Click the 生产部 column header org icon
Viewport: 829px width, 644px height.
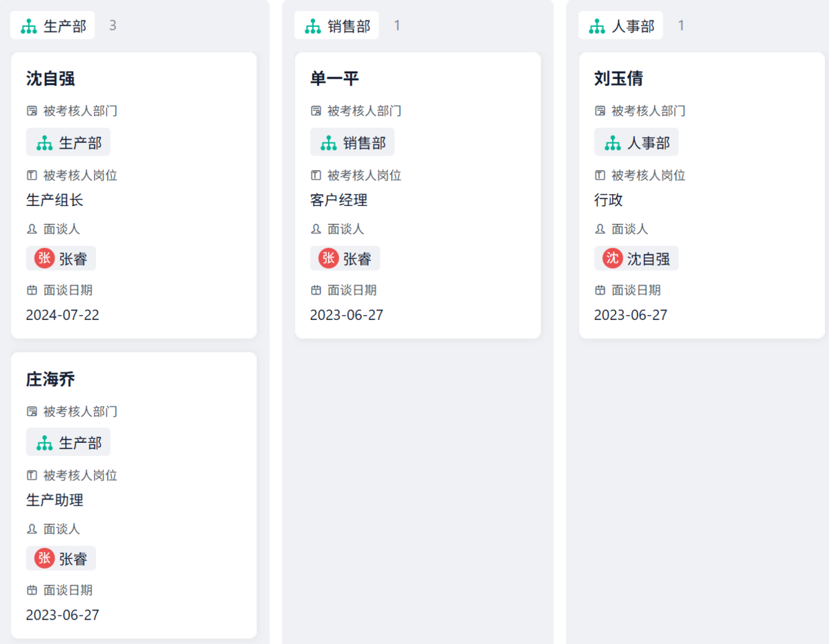(28, 26)
